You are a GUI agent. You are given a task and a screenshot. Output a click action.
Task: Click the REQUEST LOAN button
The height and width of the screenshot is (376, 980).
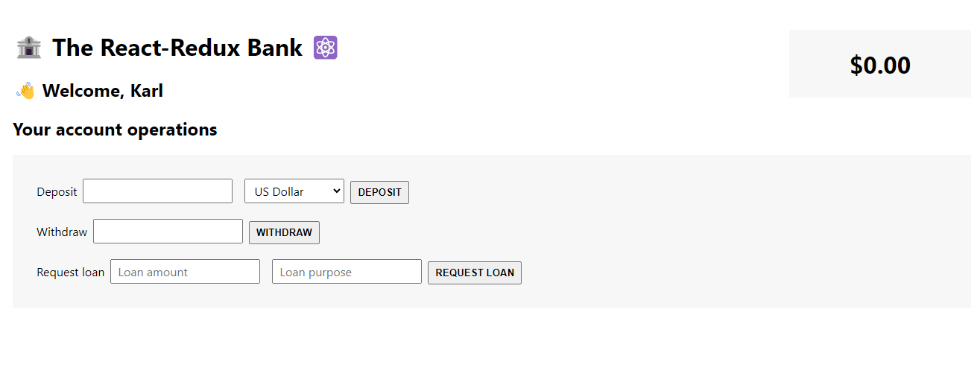[x=475, y=273]
